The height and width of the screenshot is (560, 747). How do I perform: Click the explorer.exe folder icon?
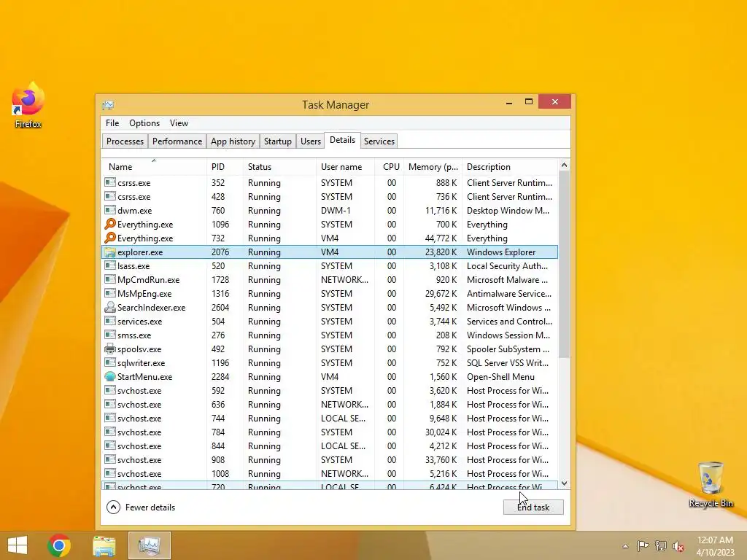coord(110,252)
